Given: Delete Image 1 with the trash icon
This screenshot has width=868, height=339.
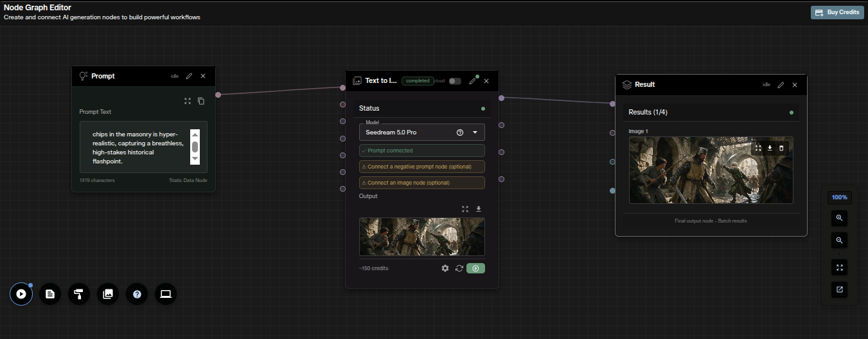Looking at the screenshot, I should pyautogui.click(x=781, y=148).
